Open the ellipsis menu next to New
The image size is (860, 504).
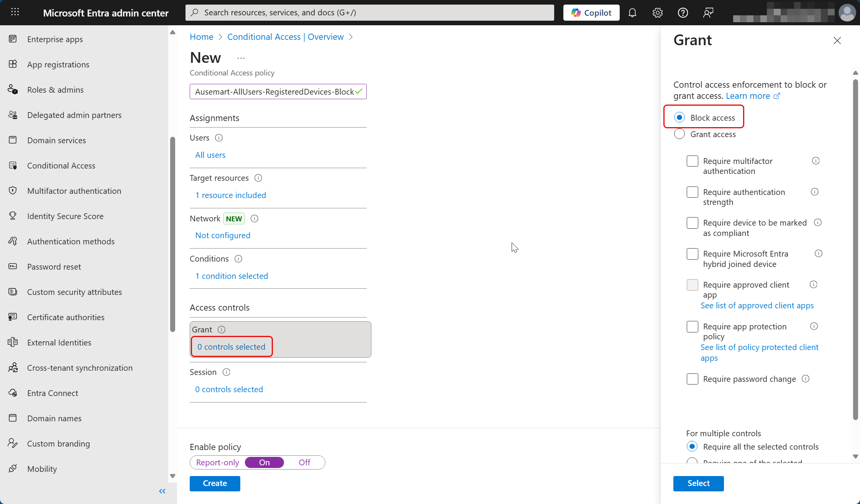point(241,58)
